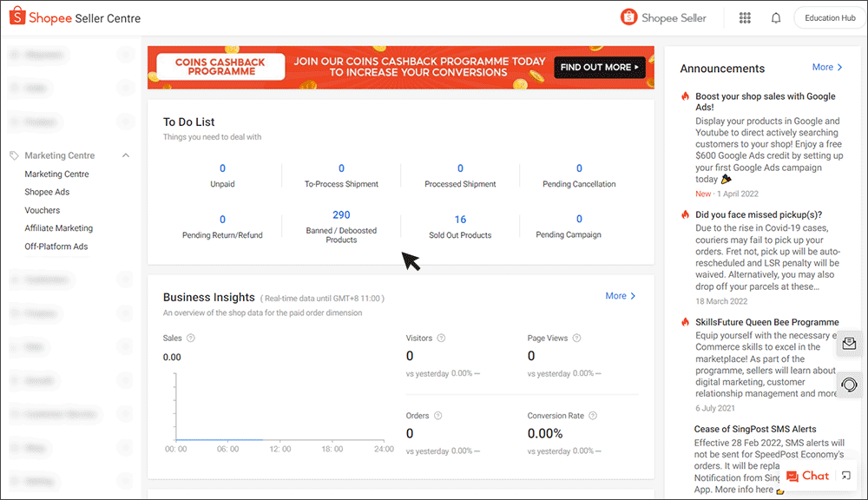Pop out the Chat window via its expand icon
Viewport: 868px width, 500px height.
(x=843, y=476)
